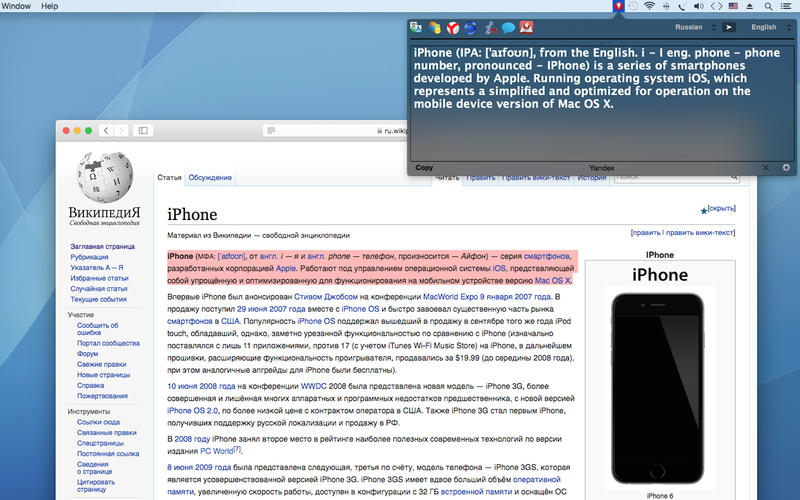Open the Постоянная ссылка link
This screenshot has height=500, width=800.
108,454
